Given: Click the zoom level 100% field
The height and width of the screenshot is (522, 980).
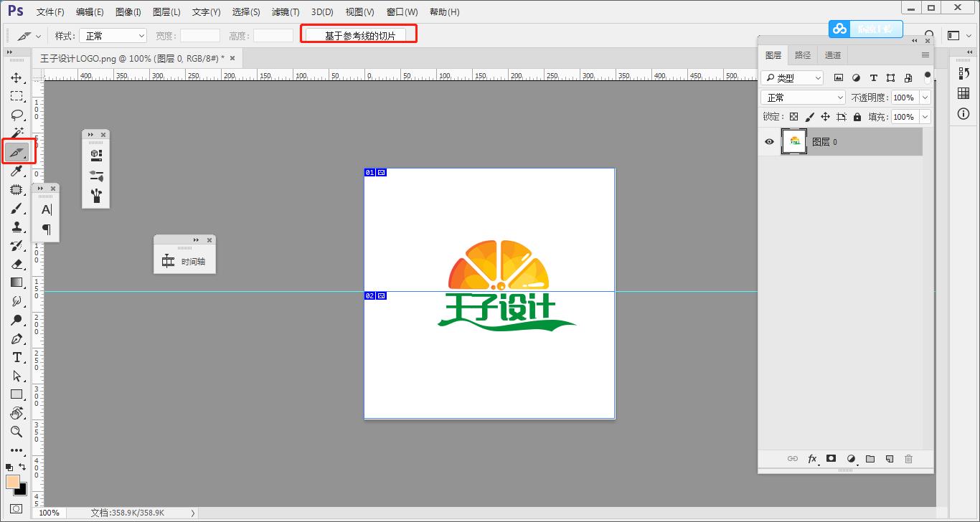Looking at the screenshot, I should 49,513.
